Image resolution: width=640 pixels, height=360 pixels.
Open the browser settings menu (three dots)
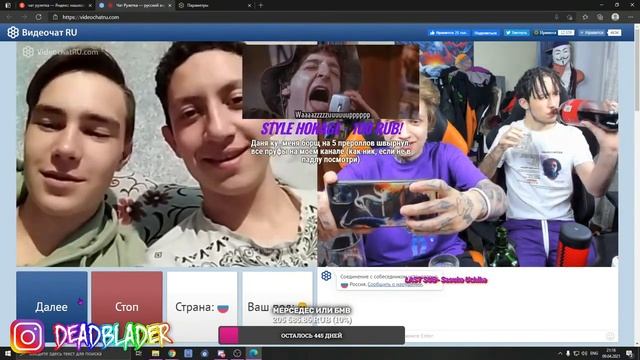click(x=631, y=17)
